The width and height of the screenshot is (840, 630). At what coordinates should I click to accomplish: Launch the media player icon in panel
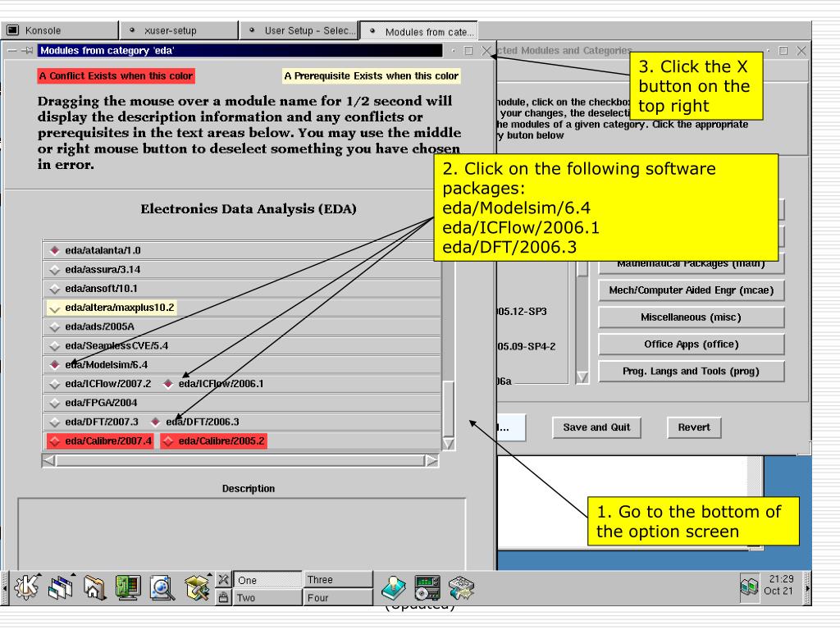point(427,587)
